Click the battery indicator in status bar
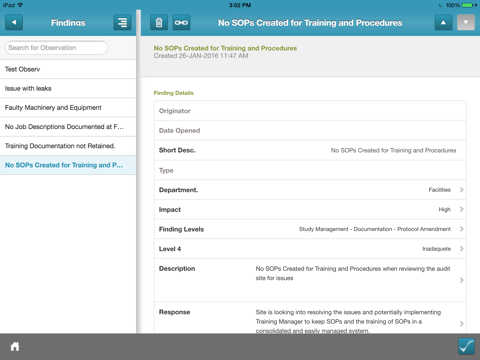Screen dimensions: 480x360 (467, 5)
